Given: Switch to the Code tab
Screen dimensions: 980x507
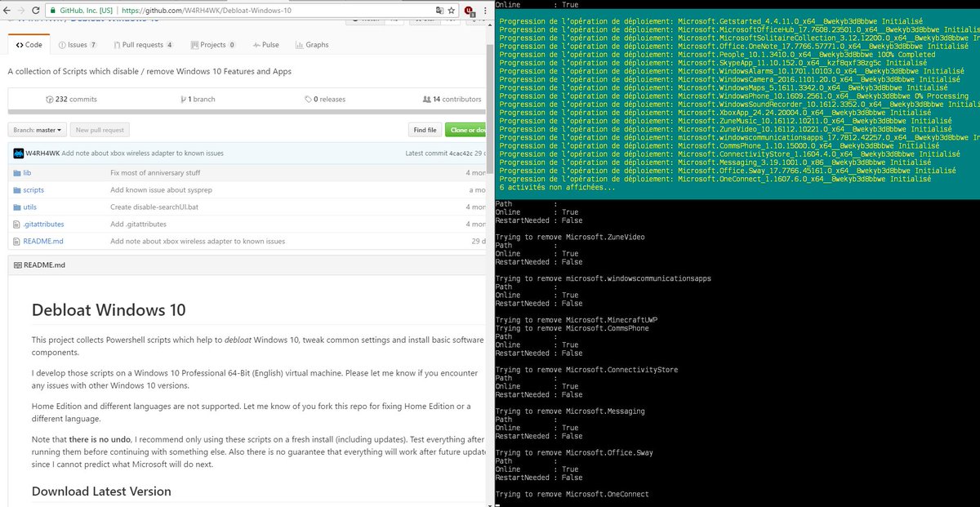Looking at the screenshot, I should (29, 45).
